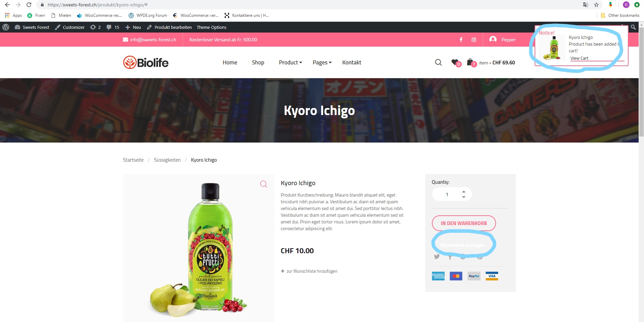The width and height of the screenshot is (644, 322).
Task: Click the search magnifier icon in header
Action: (x=438, y=62)
